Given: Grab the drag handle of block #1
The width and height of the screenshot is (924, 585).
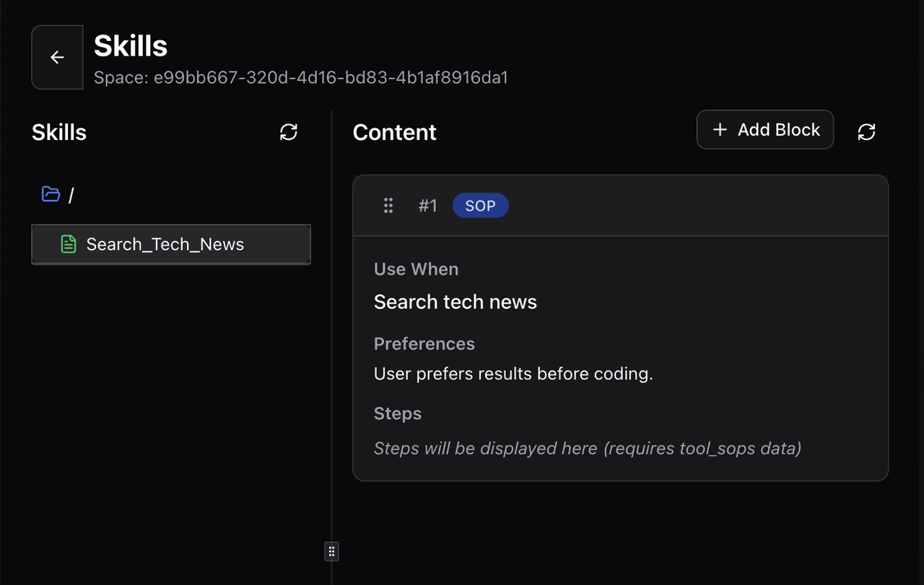Looking at the screenshot, I should (x=388, y=206).
